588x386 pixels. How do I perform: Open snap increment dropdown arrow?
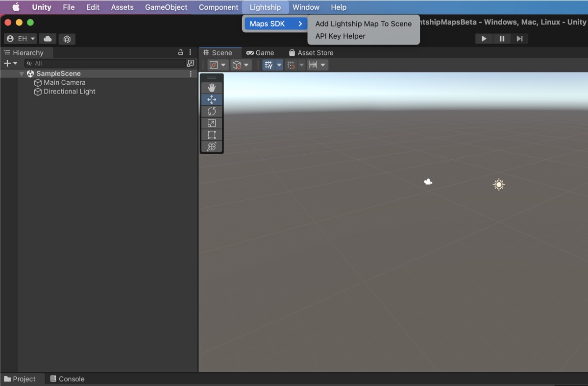click(323, 65)
